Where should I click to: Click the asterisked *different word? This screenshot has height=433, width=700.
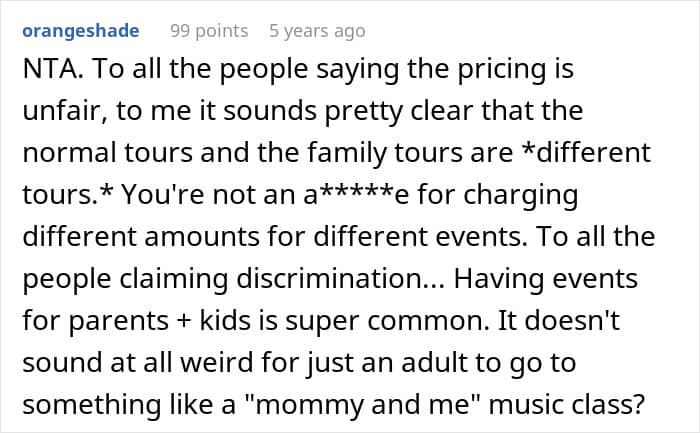pos(586,152)
